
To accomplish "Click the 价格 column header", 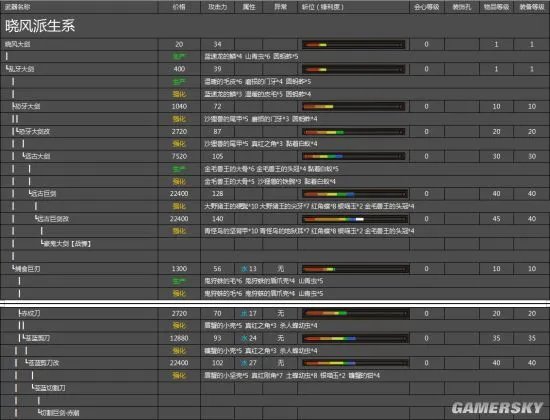I will (x=179, y=7).
